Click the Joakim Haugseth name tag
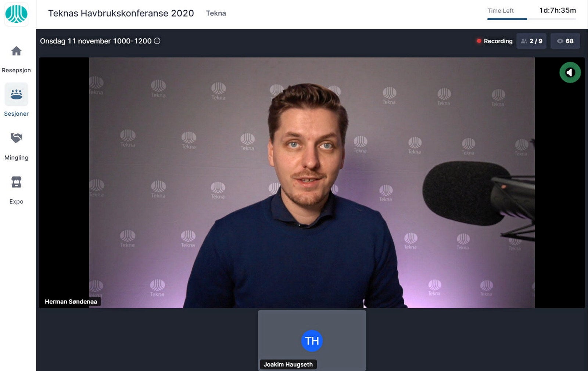The height and width of the screenshot is (371, 588). click(x=288, y=364)
